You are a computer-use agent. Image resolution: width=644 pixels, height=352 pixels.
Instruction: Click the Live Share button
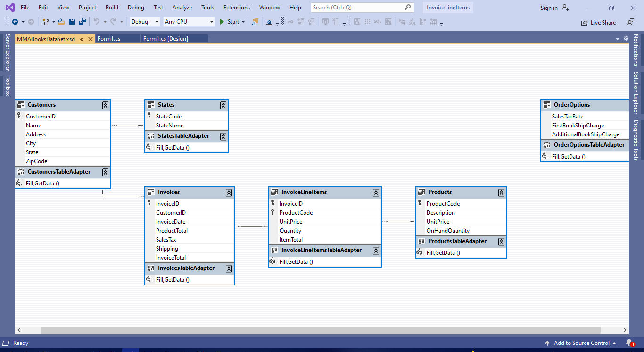click(x=598, y=22)
